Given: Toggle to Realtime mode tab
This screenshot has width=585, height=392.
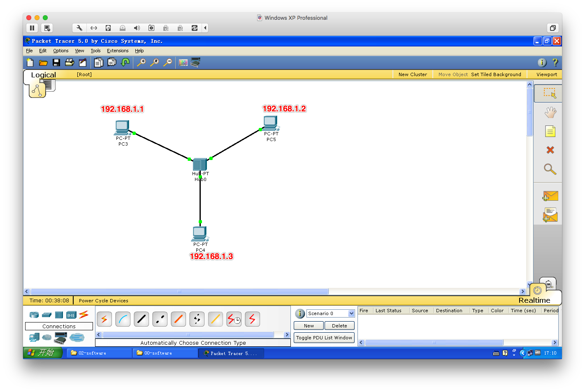Looking at the screenshot, I should tap(534, 300).
